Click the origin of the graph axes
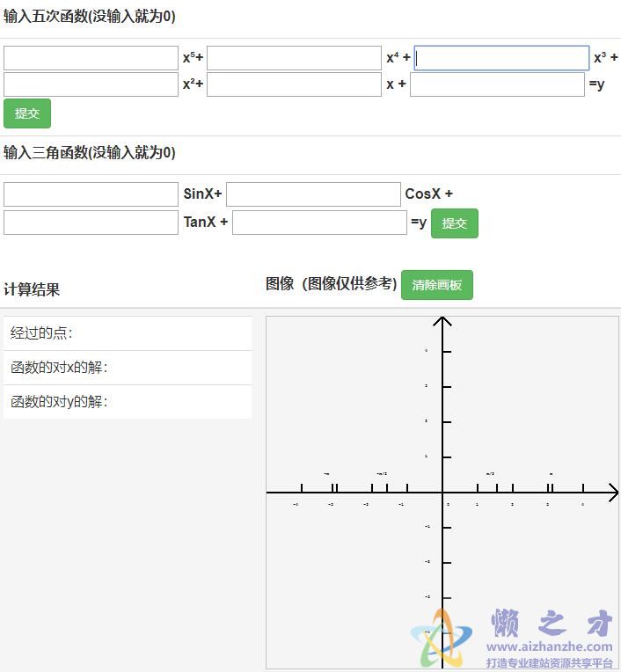Screen dimensions: 621x672 click(x=443, y=493)
